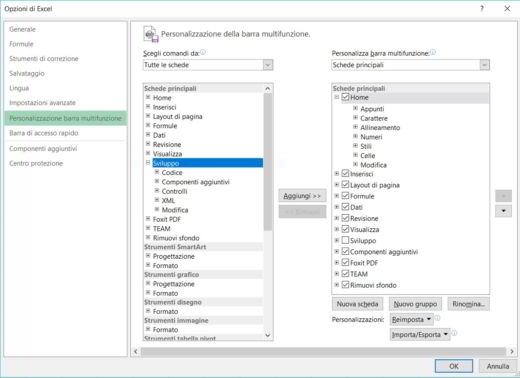Click the ribbon customization header icon
Viewport: 520px width, 378px height.
point(151,34)
